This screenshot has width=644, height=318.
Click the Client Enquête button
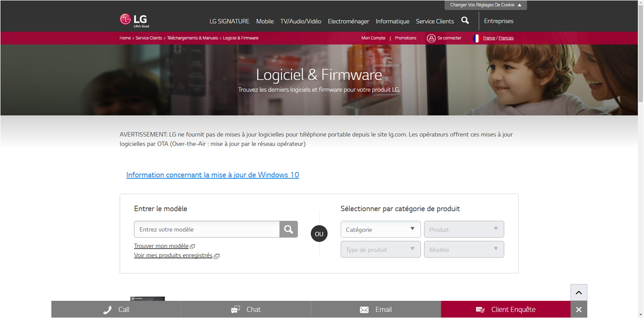[x=506, y=309]
